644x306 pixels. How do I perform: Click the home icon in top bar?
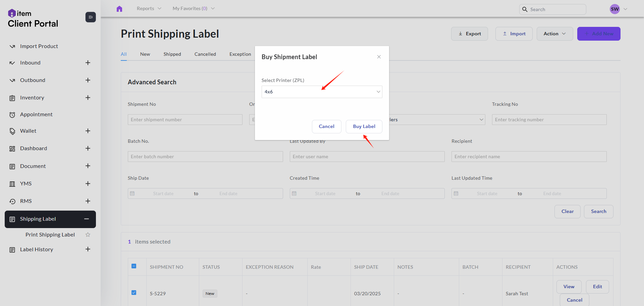click(119, 9)
